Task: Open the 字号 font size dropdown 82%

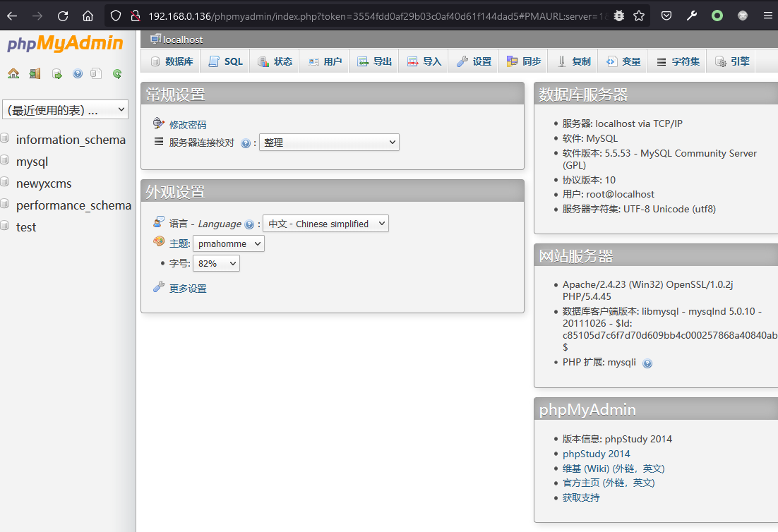Action: [x=216, y=263]
